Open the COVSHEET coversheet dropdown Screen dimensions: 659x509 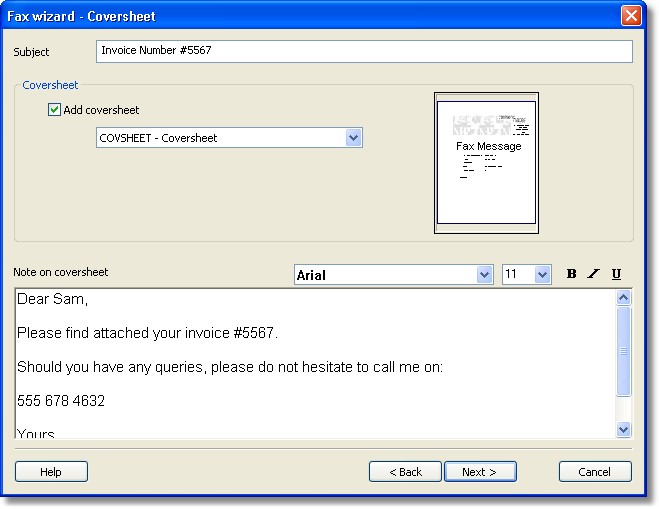[x=353, y=138]
